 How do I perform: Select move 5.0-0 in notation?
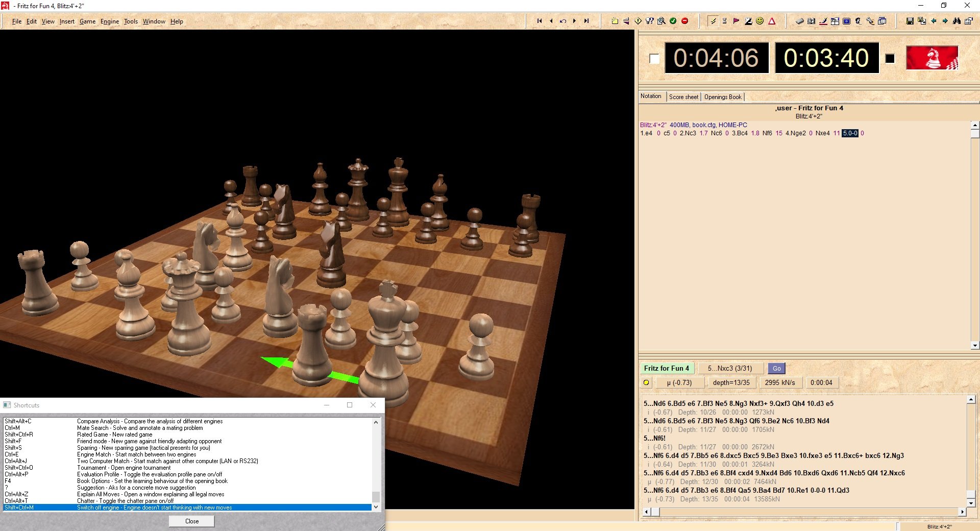[850, 133]
